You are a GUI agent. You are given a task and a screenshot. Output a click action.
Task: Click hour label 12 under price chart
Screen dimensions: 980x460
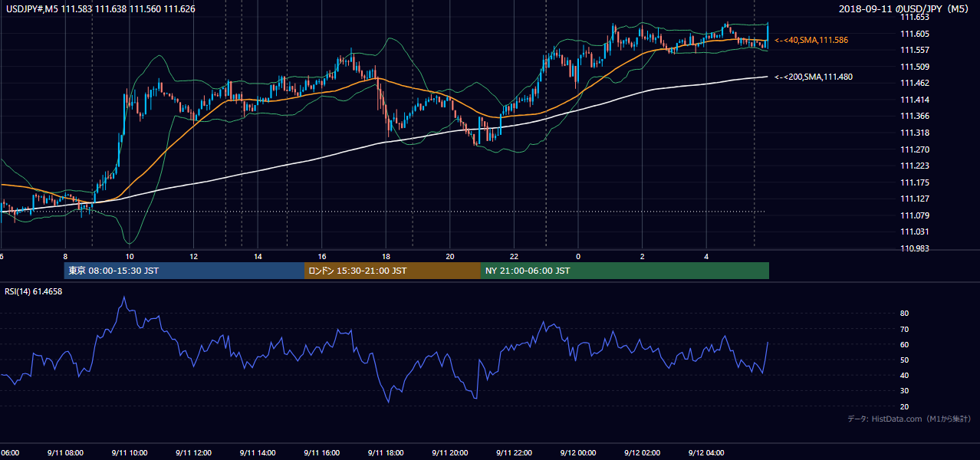pyautogui.click(x=194, y=257)
